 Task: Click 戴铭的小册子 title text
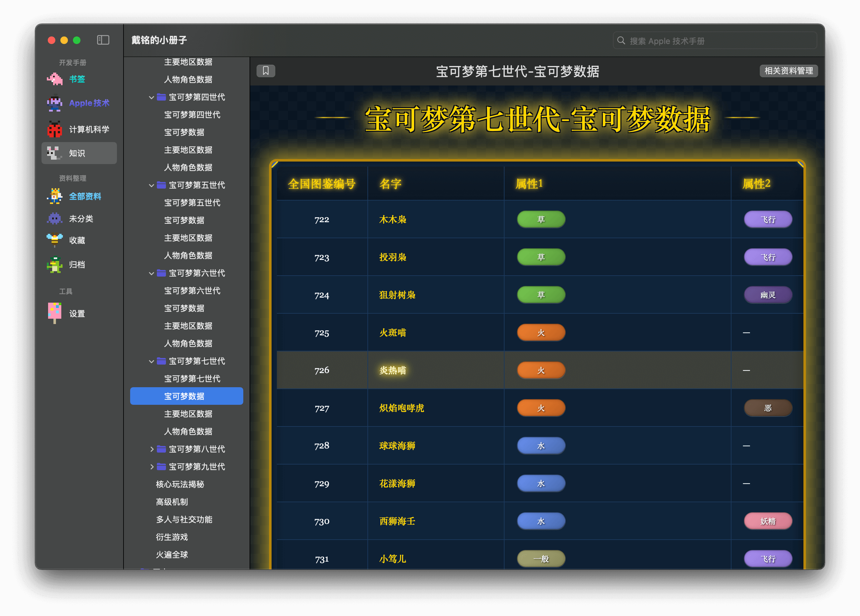(x=159, y=40)
